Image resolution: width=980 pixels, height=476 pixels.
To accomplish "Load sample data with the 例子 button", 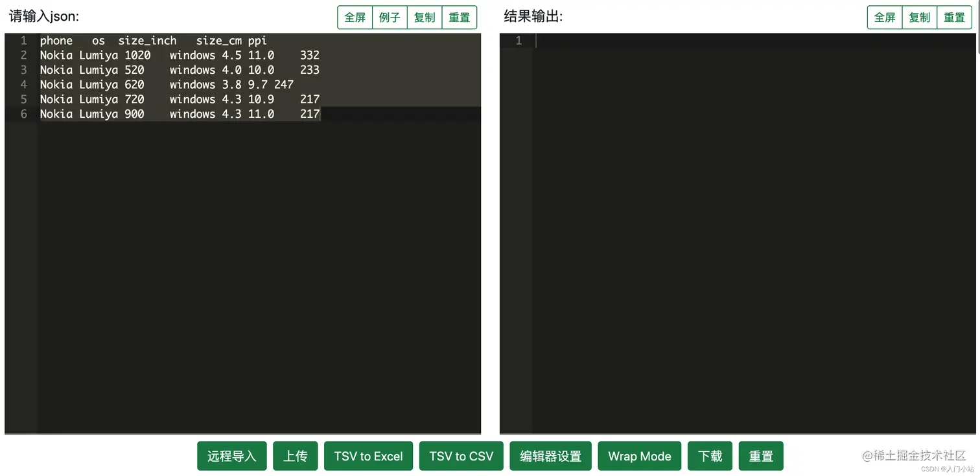I will 390,17.
